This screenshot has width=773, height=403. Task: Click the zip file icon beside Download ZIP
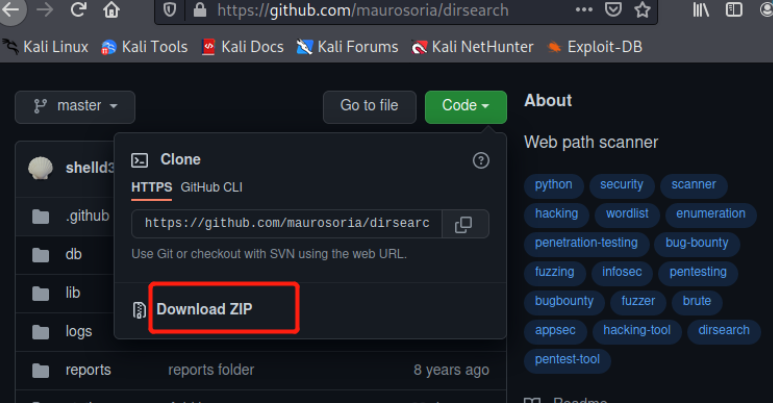click(140, 310)
